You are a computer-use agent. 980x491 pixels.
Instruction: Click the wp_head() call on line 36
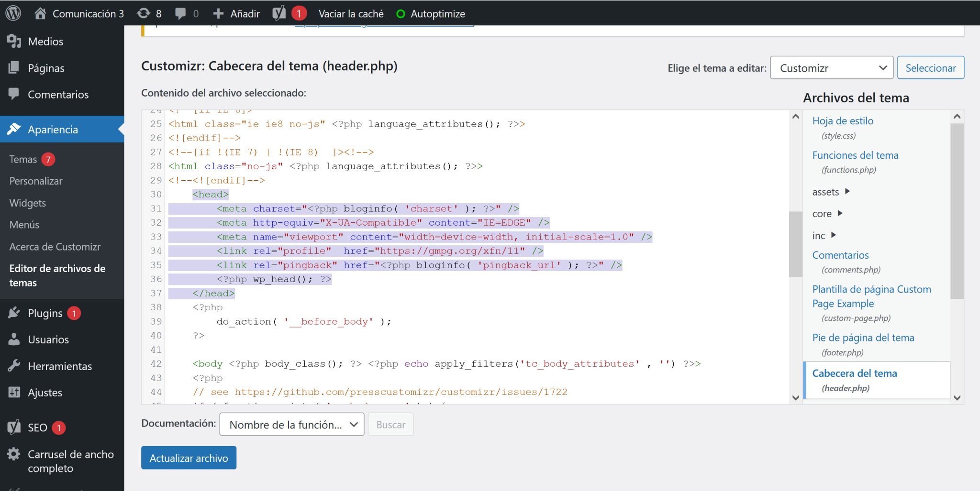pyautogui.click(x=283, y=279)
